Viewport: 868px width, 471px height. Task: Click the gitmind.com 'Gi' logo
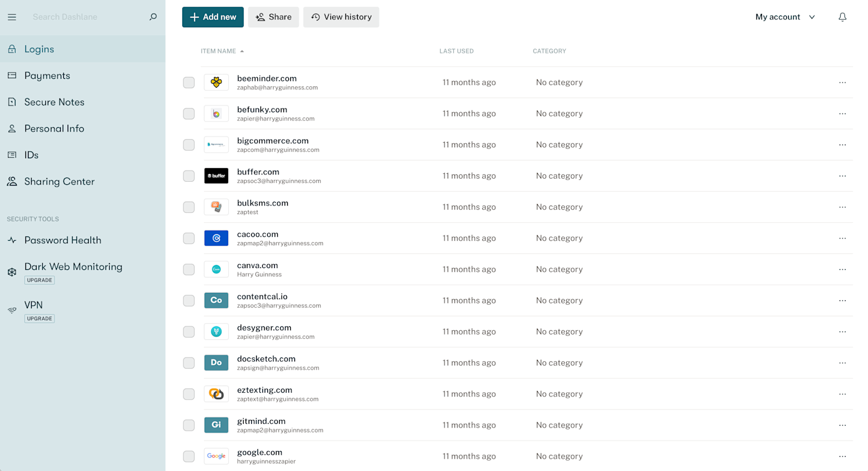[x=216, y=425]
